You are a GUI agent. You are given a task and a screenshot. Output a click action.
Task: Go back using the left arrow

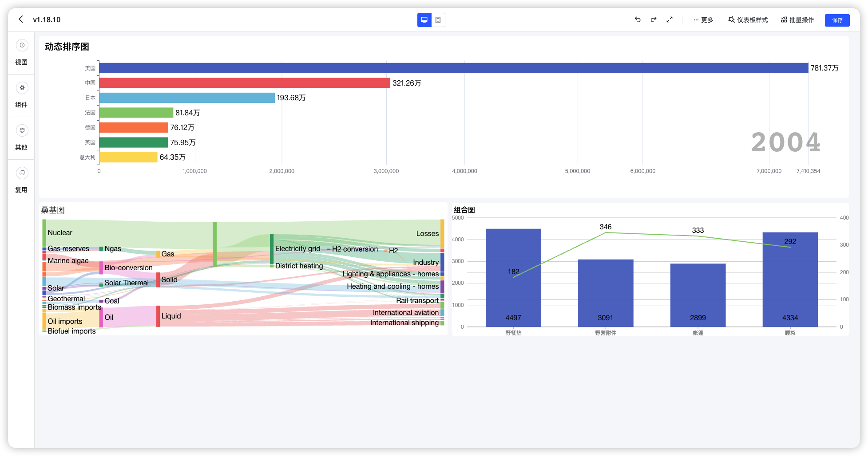(21, 20)
